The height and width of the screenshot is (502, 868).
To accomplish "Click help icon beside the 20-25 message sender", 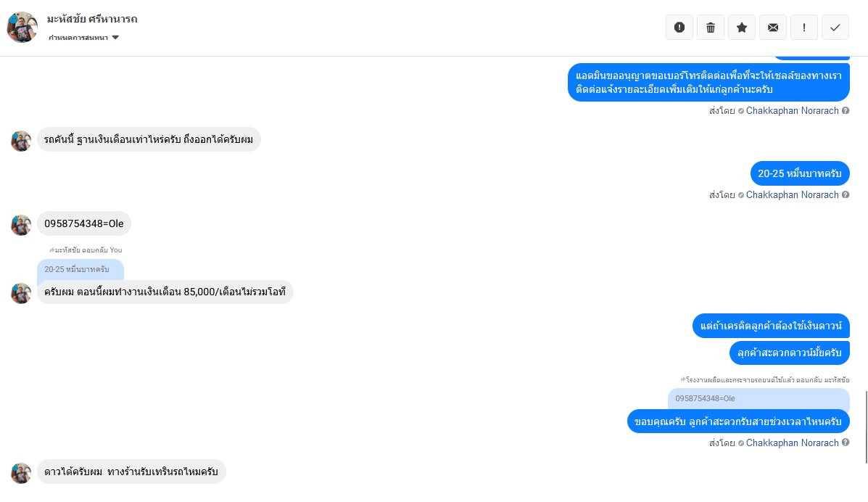I will click(x=846, y=195).
